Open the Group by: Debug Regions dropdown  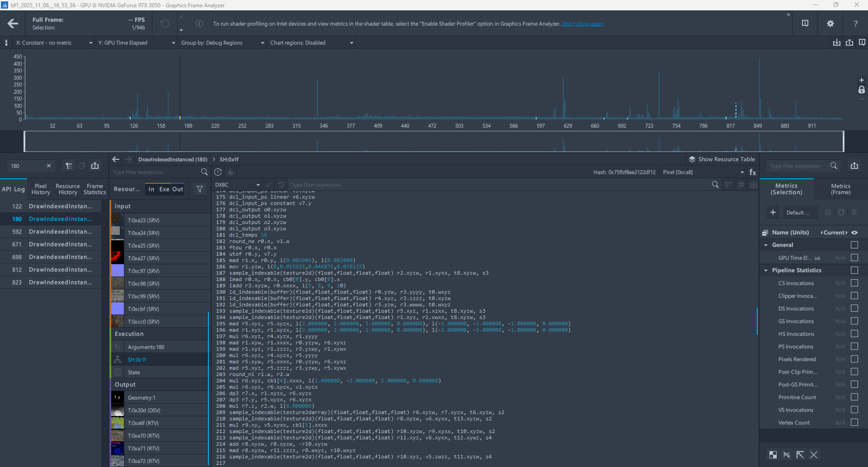(x=222, y=43)
